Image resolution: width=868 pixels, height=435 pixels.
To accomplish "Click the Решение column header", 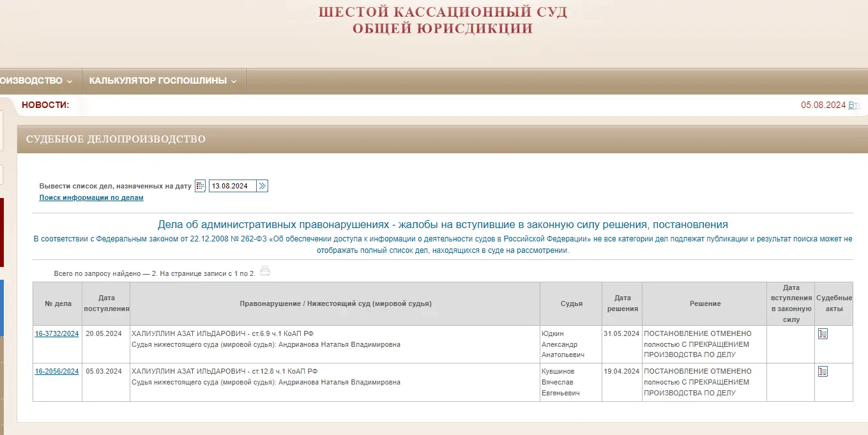I will [x=705, y=304].
